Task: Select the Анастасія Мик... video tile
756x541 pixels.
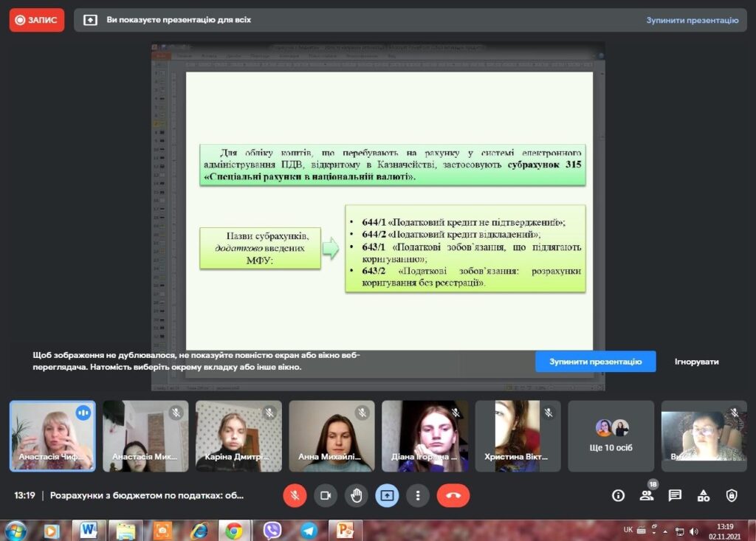Action: (x=145, y=436)
